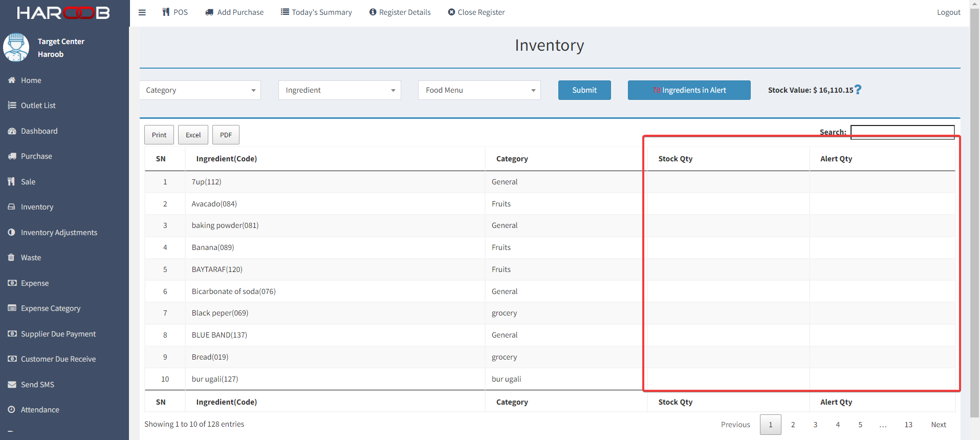Click the baking powder(081) ingredient cell
This screenshot has height=440, width=980.
(x=335, y=225)
